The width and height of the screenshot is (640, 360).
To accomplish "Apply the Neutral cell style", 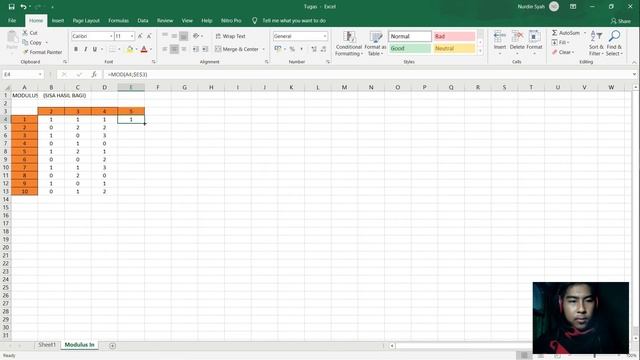I will [x=454, y=49].
